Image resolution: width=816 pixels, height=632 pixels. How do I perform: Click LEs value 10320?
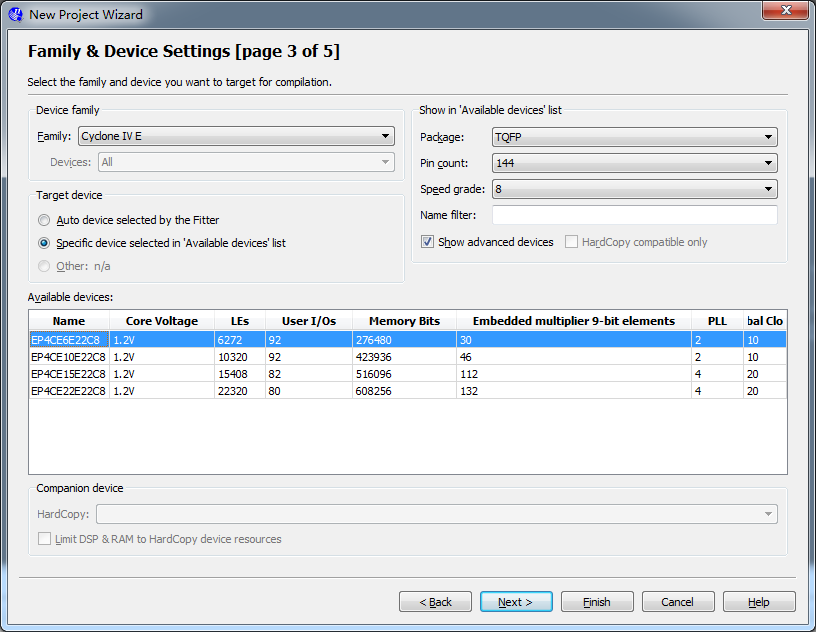pos(233,357)
